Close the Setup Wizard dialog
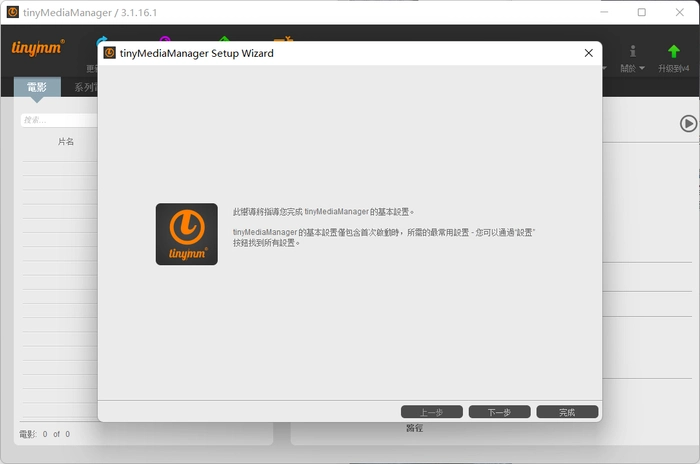 click(x=588, y=53)
